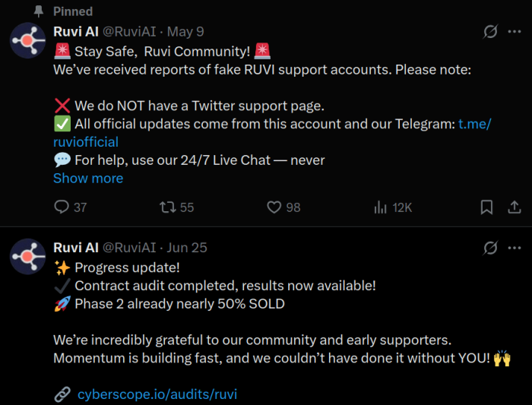Open Grok icon on the Jun 25 post
Image resolution: width=532 pixels, height=405 pixels.
pos(491,248)
